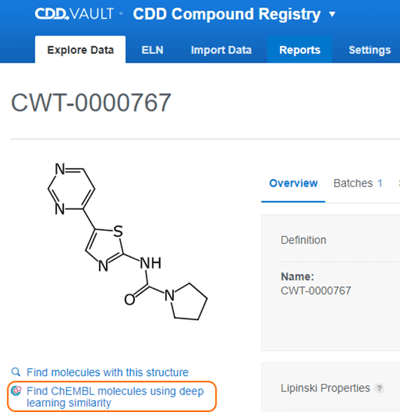The height and width of the screenshot is (412, 400).
Task: Open the Settings tab
Action: pyautogui.click(x=370, y=50)
